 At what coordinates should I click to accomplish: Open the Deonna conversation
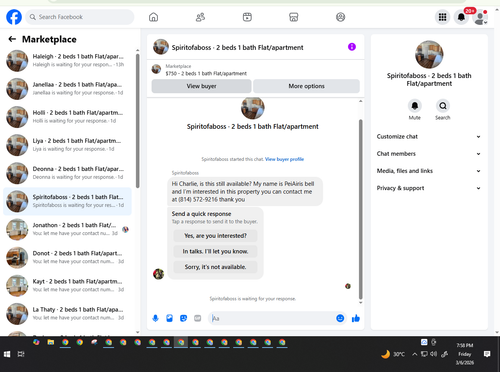pos(68,173)
